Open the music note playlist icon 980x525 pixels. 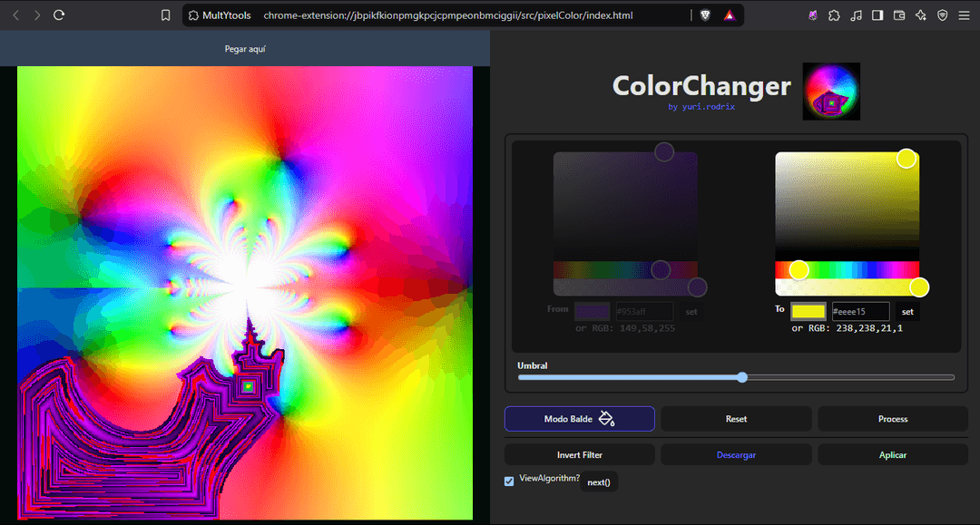856,15
